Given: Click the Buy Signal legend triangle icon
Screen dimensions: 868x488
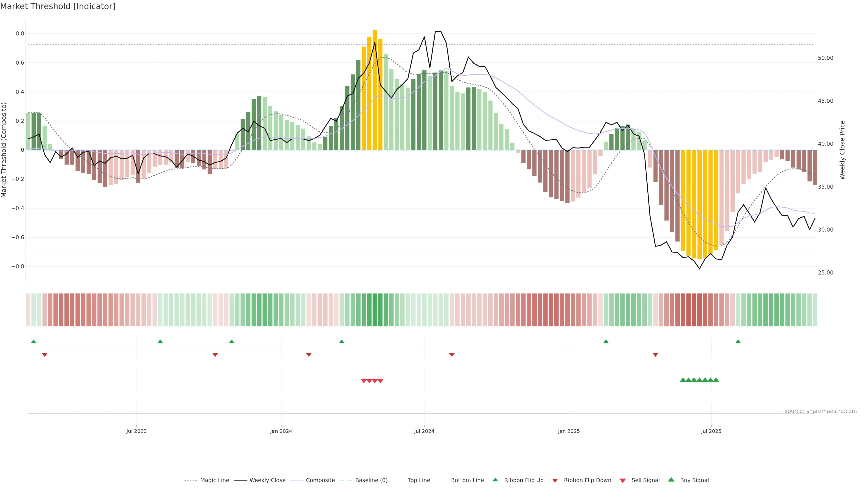Looking at the screenshot, I should pos(671,480).
